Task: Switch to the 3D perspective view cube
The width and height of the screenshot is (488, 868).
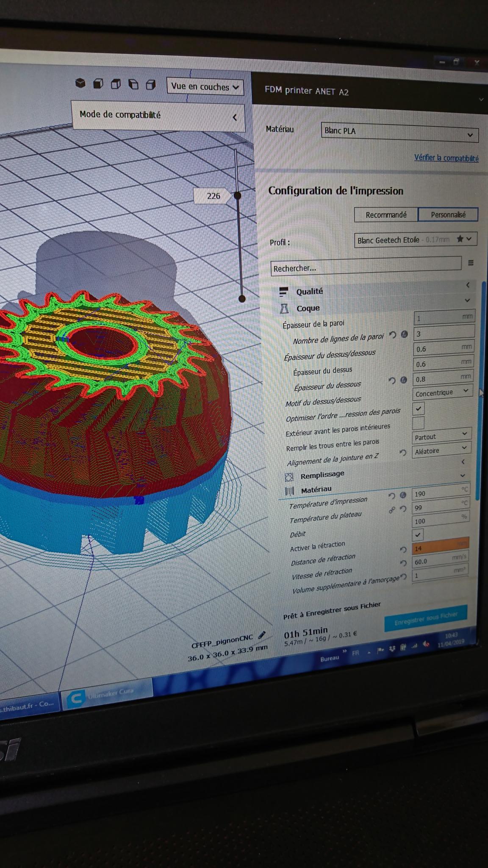Action: point(80,83)
